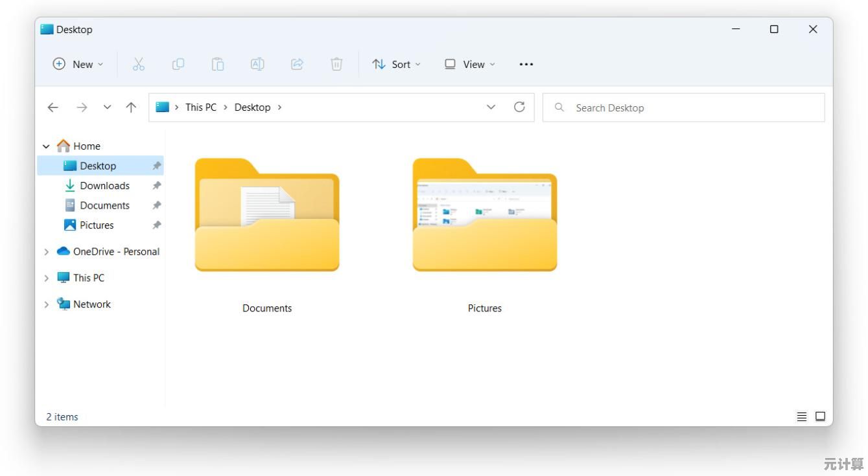This screenshot has height=476, width=868.
Task: Go up one folder level
Action: point(131,108)
